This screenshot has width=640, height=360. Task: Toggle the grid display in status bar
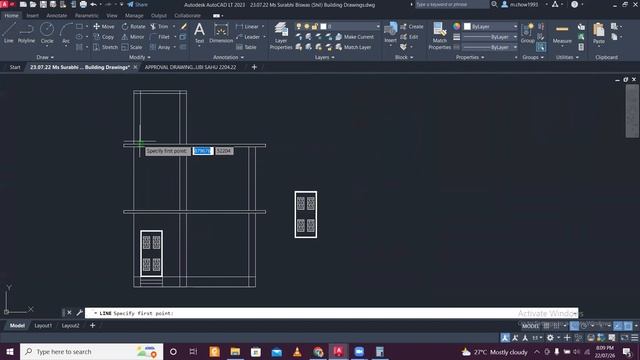[x=547, y=326]
